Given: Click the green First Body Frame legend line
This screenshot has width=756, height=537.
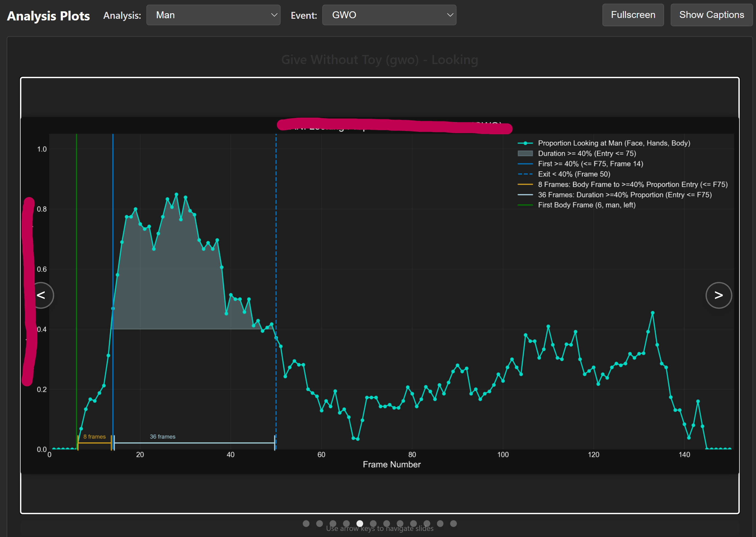Looking at the screenshot, I should coord(525,205).
